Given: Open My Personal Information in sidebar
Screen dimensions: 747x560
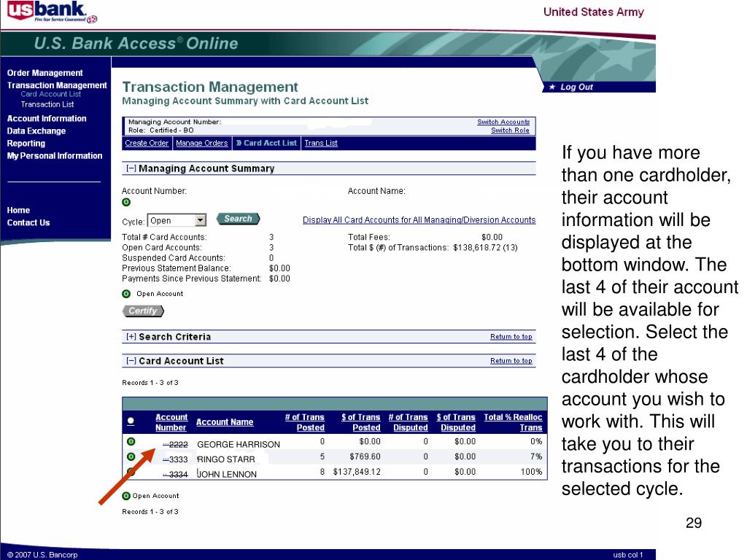Looking at the screenshot, I should coord(55,156).
